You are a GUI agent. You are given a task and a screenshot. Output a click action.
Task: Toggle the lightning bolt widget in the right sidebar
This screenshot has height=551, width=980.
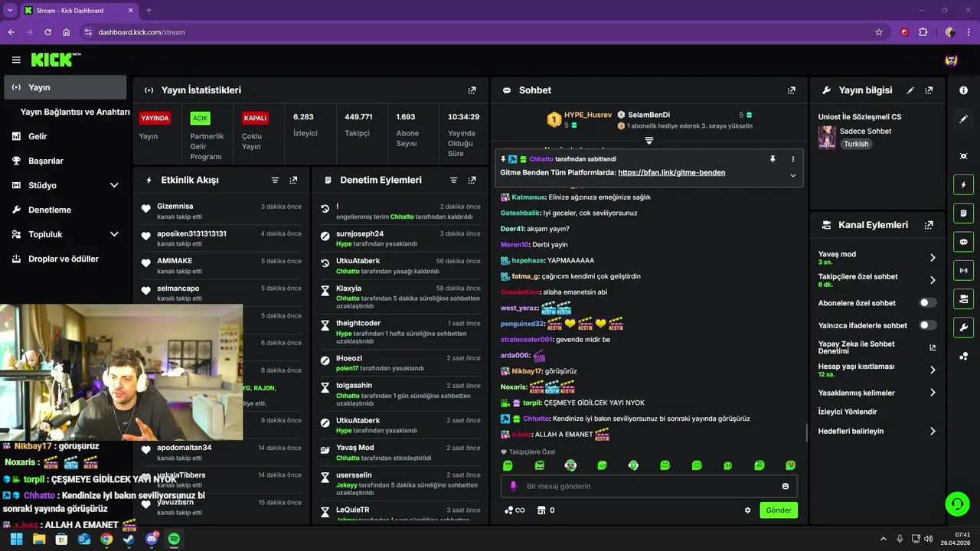963,184
